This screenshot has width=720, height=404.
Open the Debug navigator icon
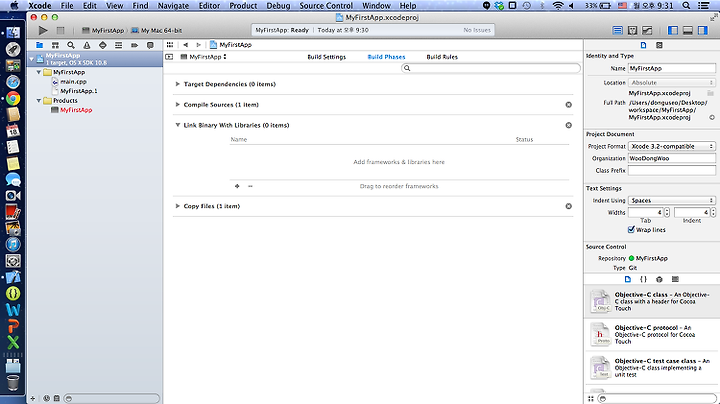[118, 45]
